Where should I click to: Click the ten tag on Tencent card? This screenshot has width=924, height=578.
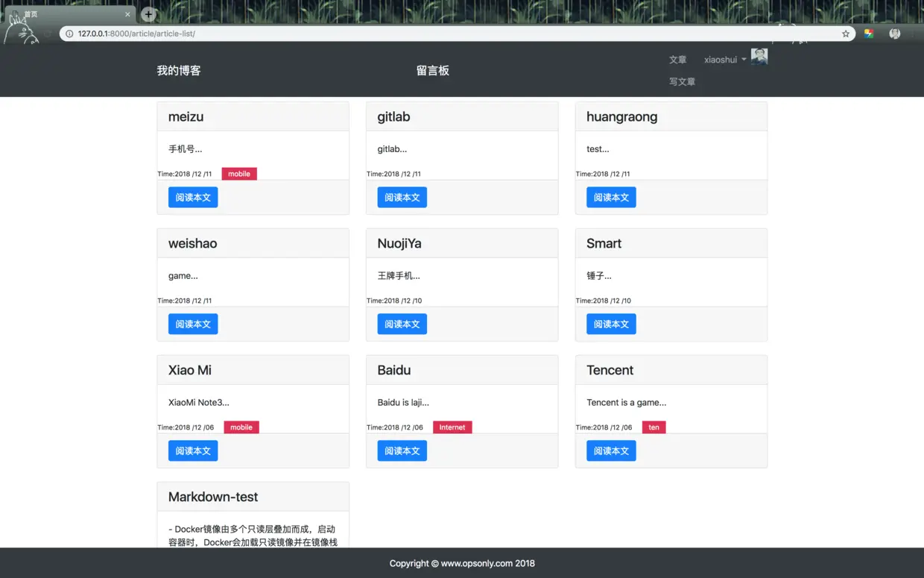(654, 427)
